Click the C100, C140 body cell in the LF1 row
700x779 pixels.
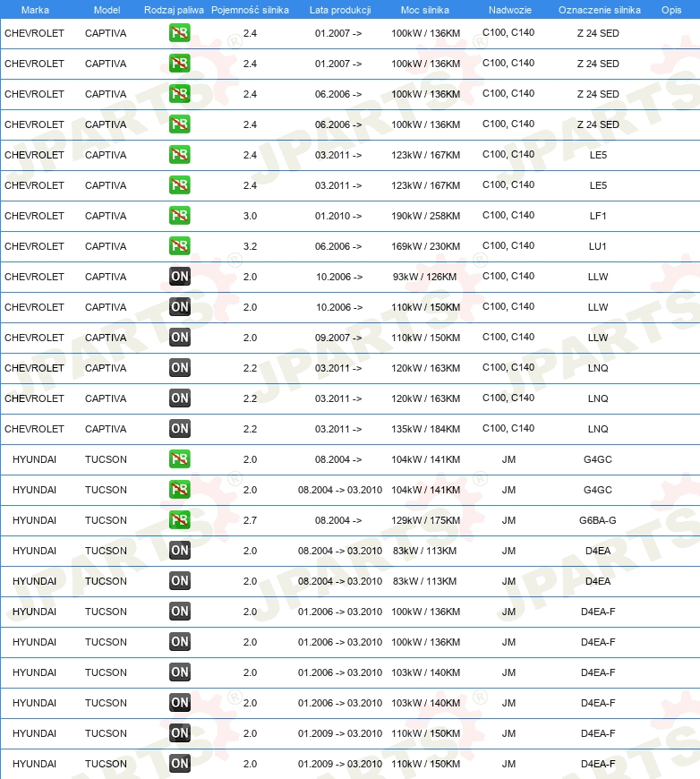(508, 215)
